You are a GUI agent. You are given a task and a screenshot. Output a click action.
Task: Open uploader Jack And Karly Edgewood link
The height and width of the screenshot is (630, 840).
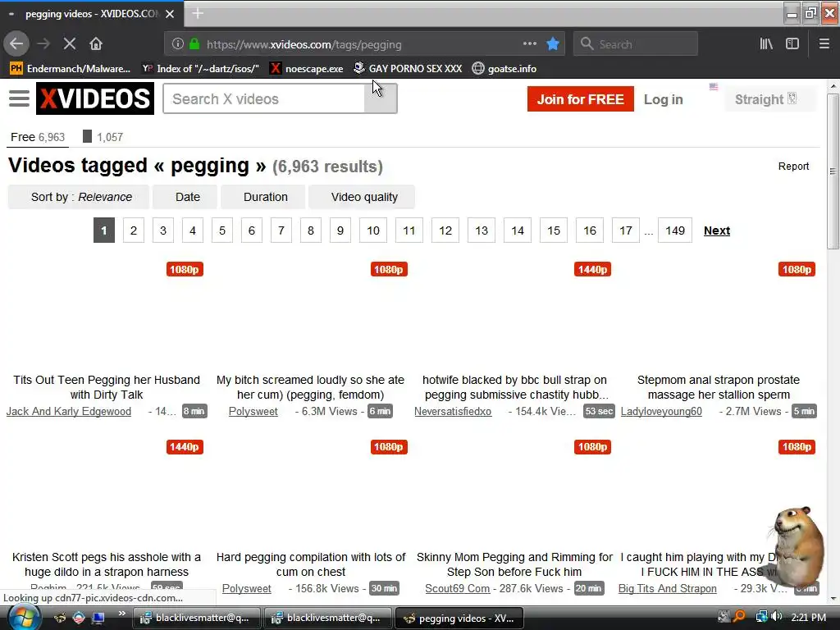69,412
